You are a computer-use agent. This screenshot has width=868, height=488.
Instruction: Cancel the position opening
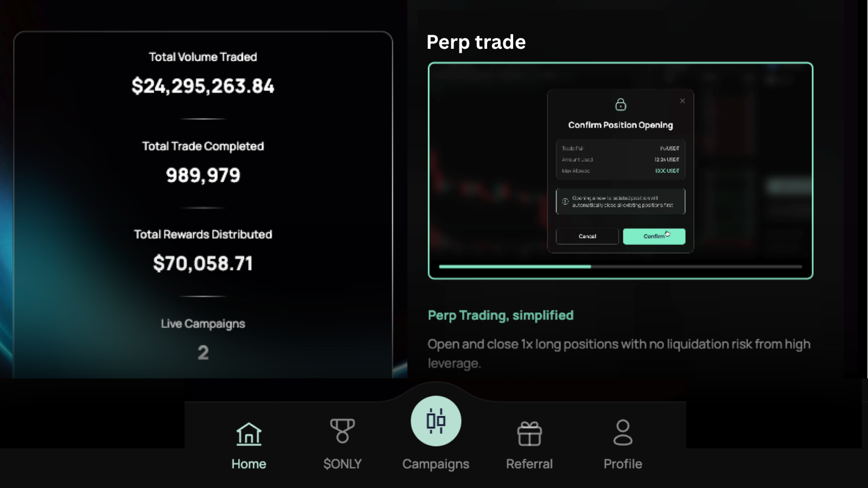[586, 236]
